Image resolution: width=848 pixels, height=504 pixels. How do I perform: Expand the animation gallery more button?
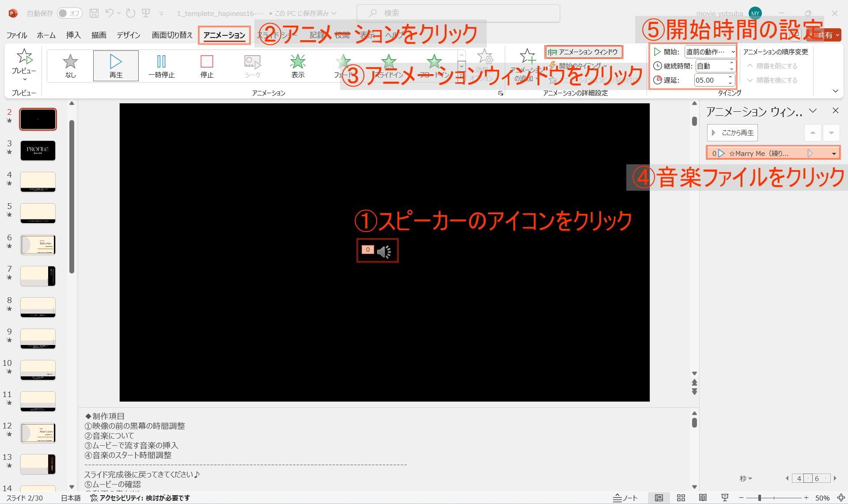462,77
